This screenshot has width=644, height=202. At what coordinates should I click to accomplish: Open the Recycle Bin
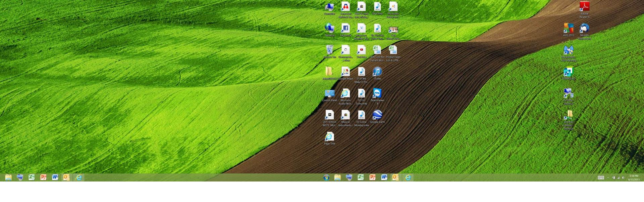329,50
